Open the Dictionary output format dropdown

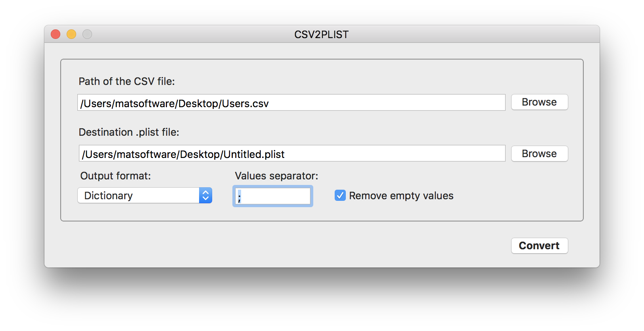139,196
